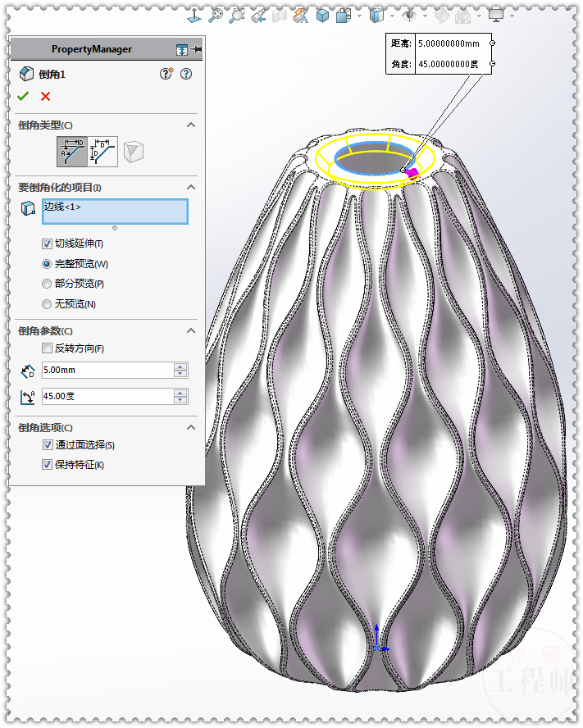Select 无预览(N) no preview radio
This screenshot has width=583, height=728.
coord(47,304)
